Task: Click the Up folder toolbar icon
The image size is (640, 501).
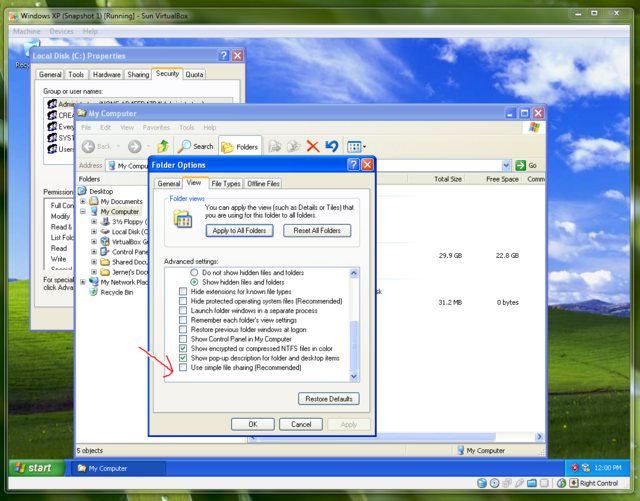Action: 163,146
